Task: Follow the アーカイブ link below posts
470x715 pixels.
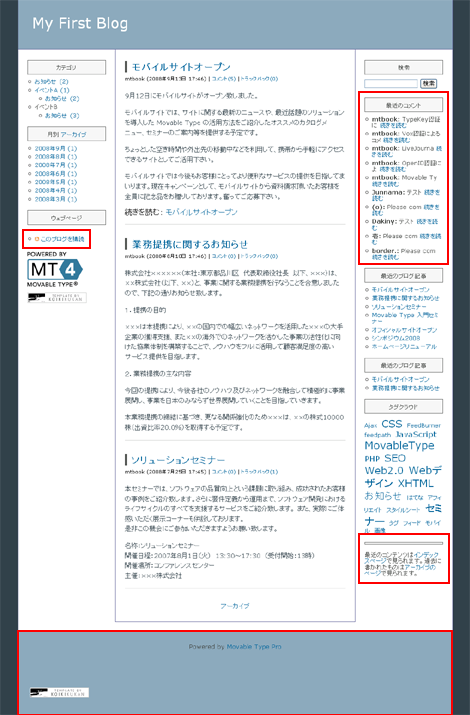Action: (235, 606)
